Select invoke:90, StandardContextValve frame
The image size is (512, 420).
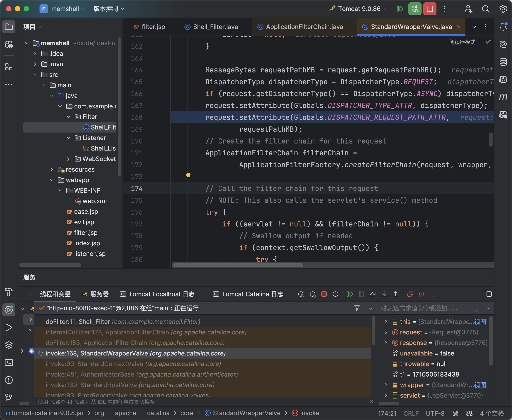pos(202,364)
